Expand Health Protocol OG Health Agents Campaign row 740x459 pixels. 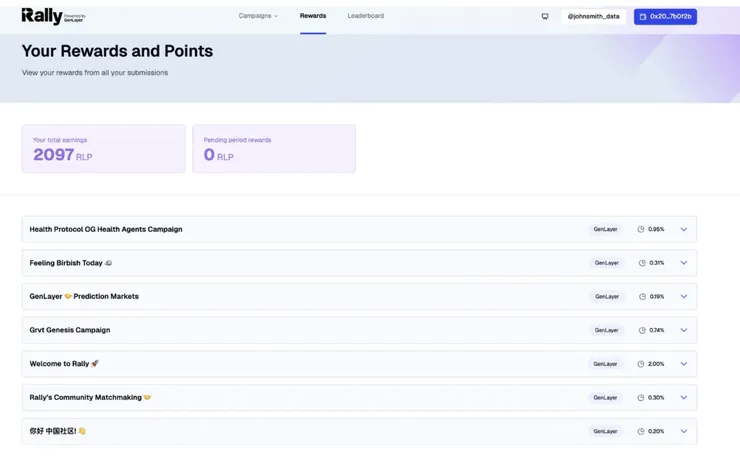coord(684,229)
